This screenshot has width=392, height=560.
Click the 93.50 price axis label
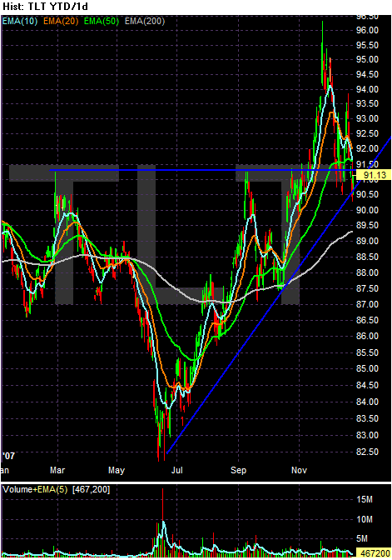pos(367,103)
